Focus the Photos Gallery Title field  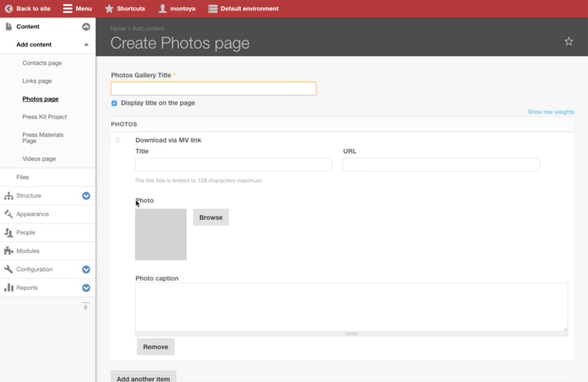point(213,88)
